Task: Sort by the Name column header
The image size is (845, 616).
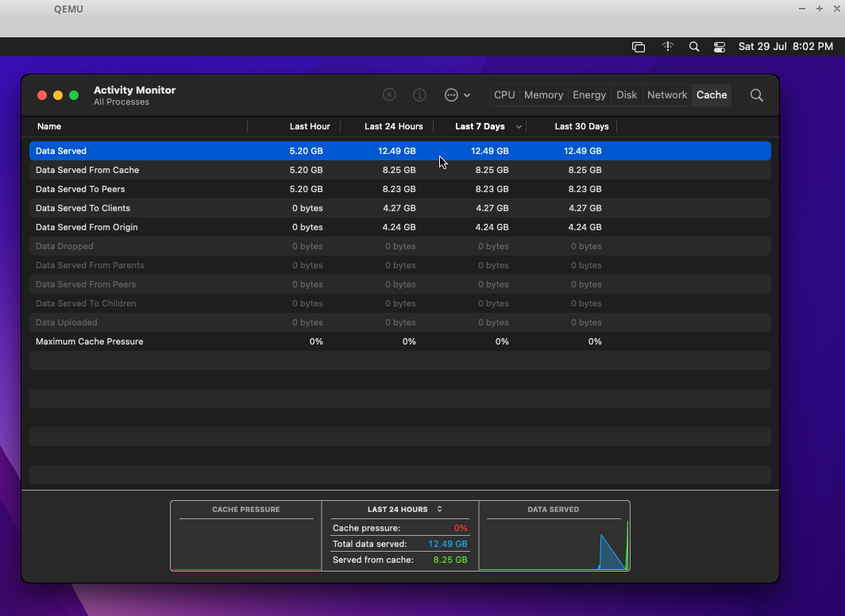Action: coord(49,127)
